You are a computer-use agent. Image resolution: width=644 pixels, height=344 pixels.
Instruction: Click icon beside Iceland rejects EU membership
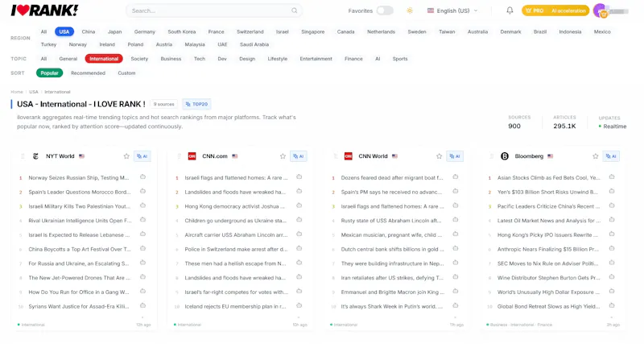299,306
